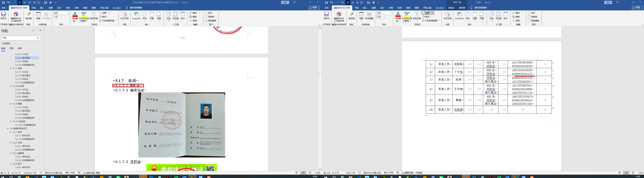Collapse 5.2 雇佣的其他员工 node in navigation
Viewport: 644px width, 178px height.
[x=8, y=129]
